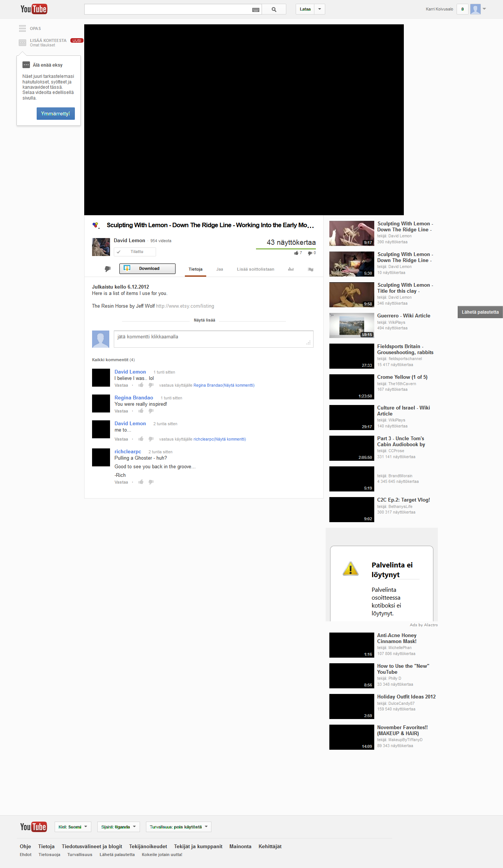Dislike Regina Brandao's "You were really inspired!" comment

coord(151,411)
